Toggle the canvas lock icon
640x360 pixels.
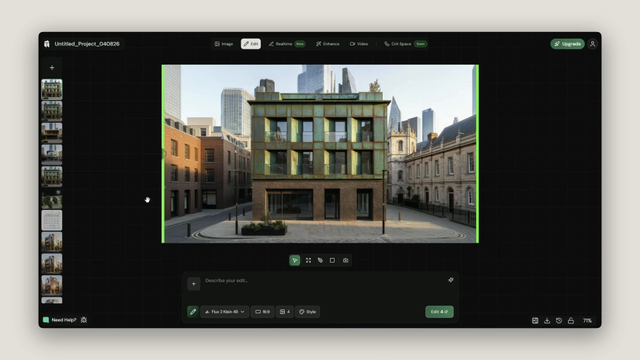pos(571,321)
